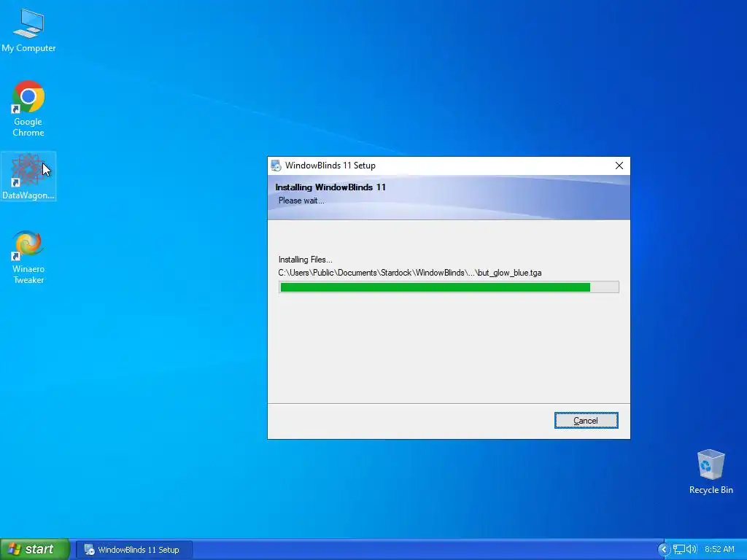The width and height of the screenshot is (747, 560).
Task: Open the volume speaker tray icon
Action: (691, 550)
